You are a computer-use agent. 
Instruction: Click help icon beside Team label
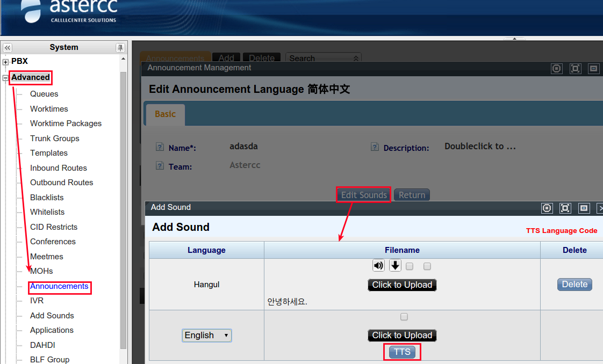pos(160,166)
